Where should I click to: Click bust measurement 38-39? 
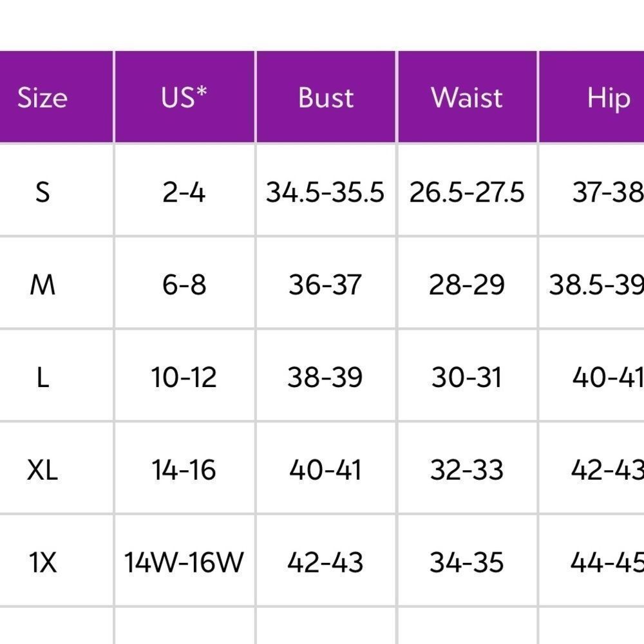pyautogui.click(x=325, y=377)
